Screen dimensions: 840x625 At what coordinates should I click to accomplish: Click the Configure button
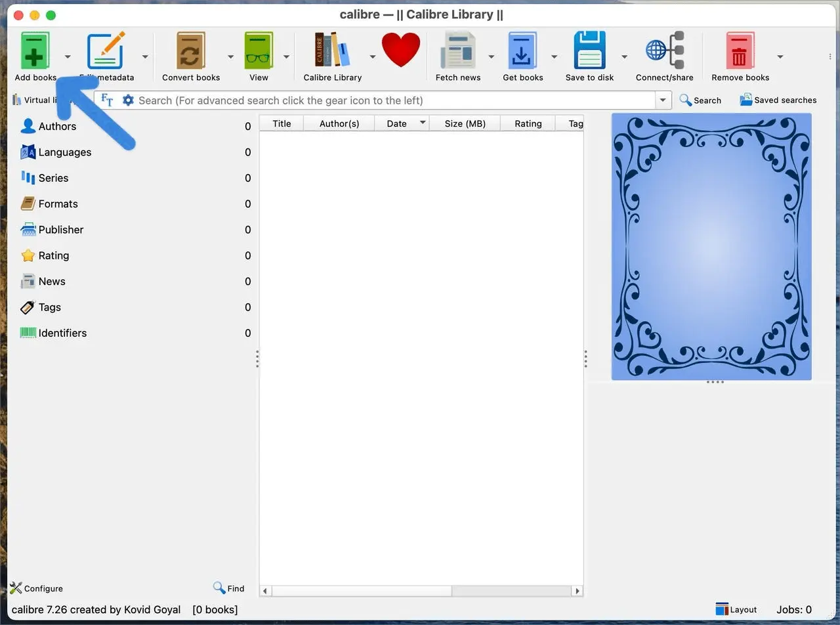tap(37, 588)
